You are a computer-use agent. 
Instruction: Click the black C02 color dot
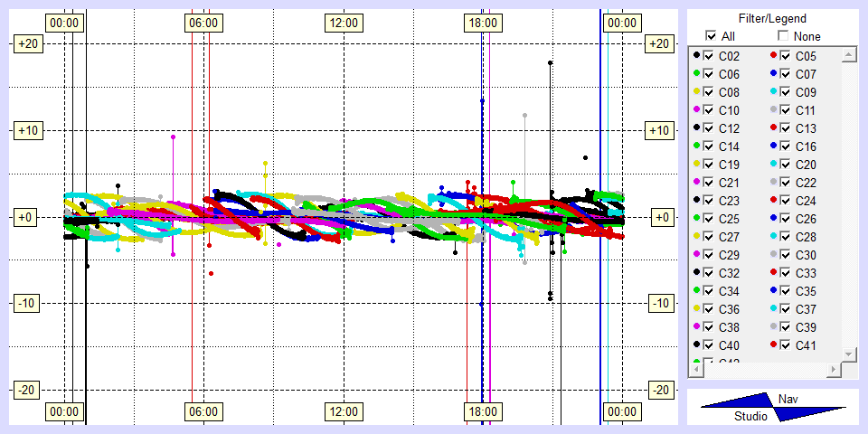[696, 56]
